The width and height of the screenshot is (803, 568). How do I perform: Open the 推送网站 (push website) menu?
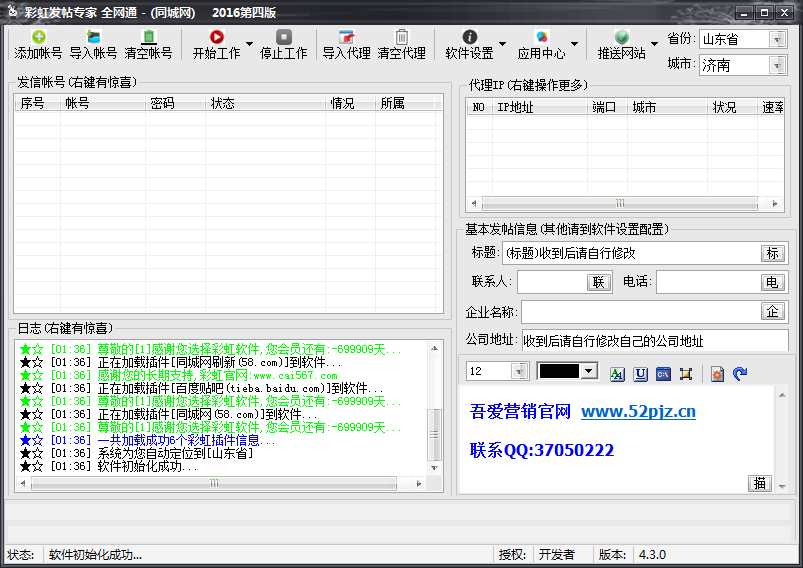[x=621, y=44]
